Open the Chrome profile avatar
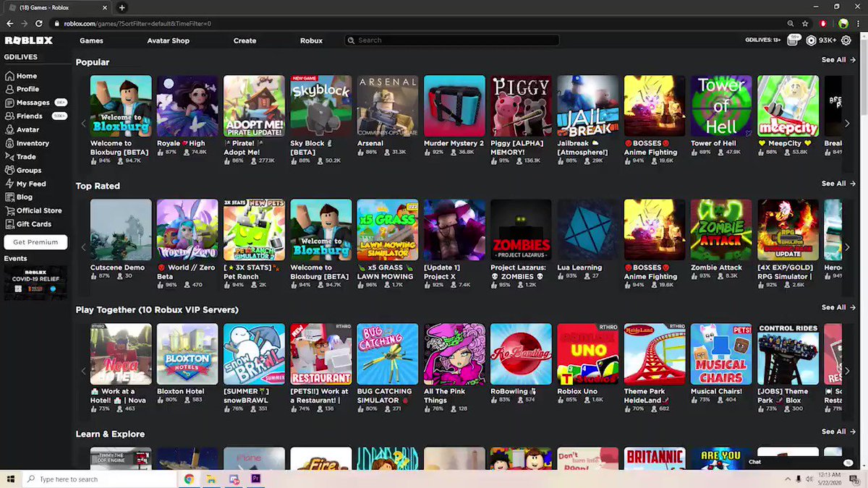Viewport: 868px width, 488px height. (x=843, y=24)
